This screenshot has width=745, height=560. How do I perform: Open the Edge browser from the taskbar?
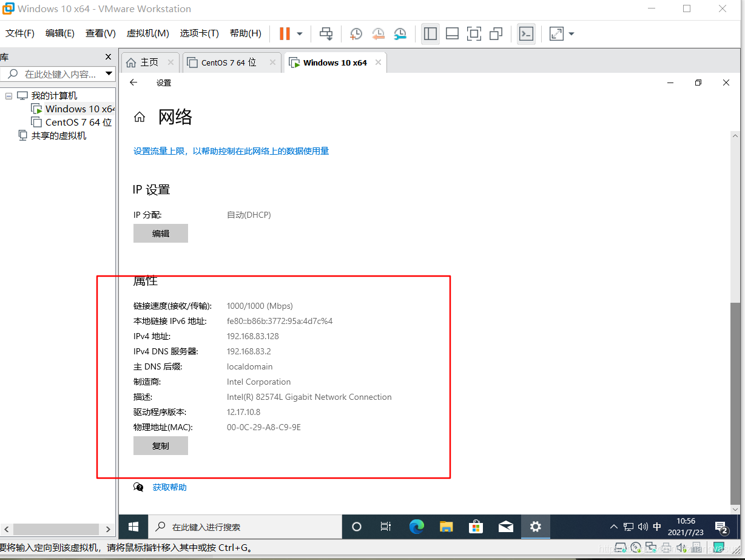pyautogui.click(x=416, y=527)
